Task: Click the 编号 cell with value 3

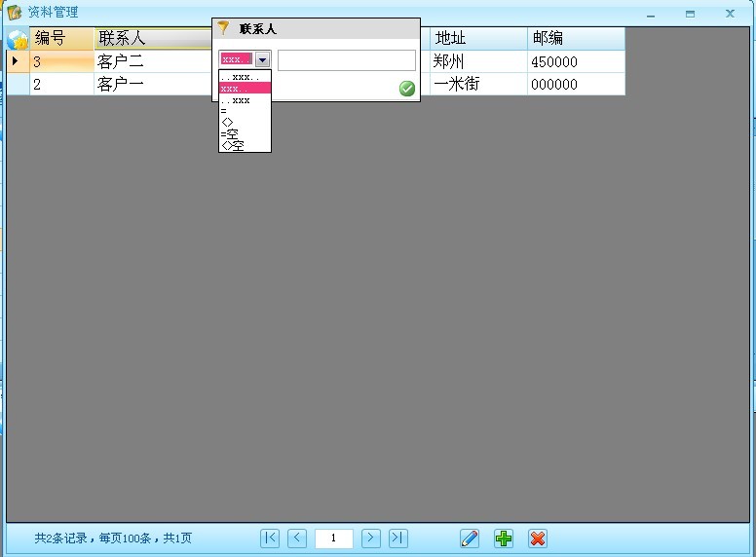Action: [61, 61]
